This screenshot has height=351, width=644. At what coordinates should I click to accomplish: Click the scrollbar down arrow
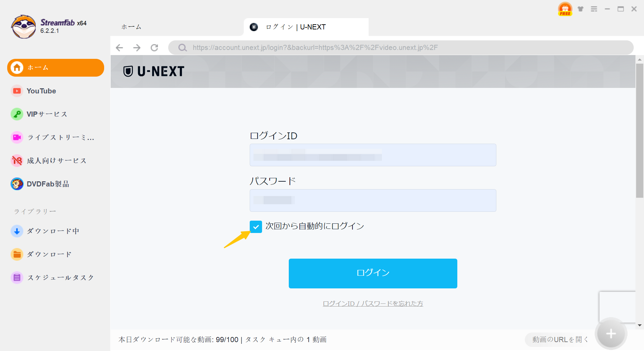pyautogui.click(x=640, y=325)
